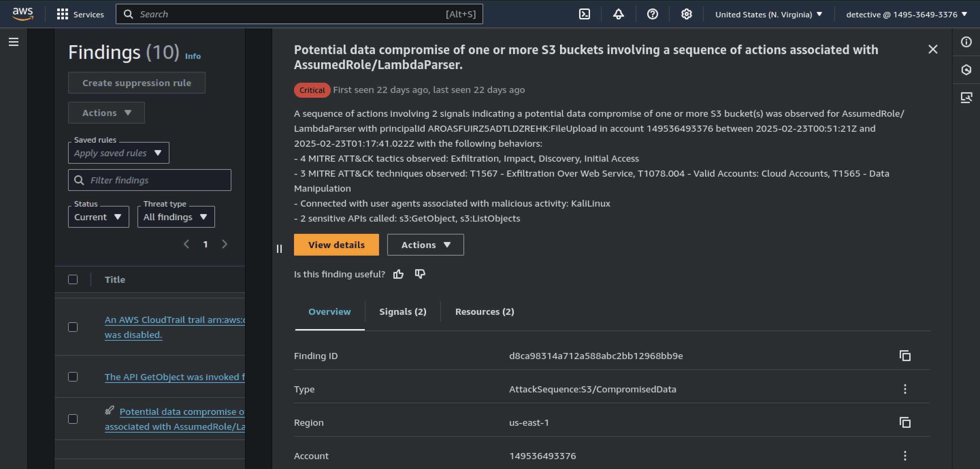
Task: Open options menu for Type row
Action: [x=905, y=389]
